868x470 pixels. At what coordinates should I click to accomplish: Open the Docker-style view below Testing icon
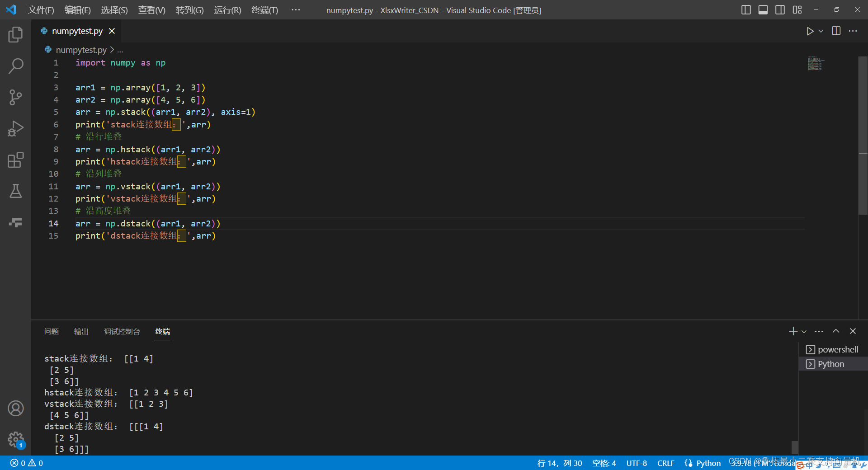[x=15, y=222]
